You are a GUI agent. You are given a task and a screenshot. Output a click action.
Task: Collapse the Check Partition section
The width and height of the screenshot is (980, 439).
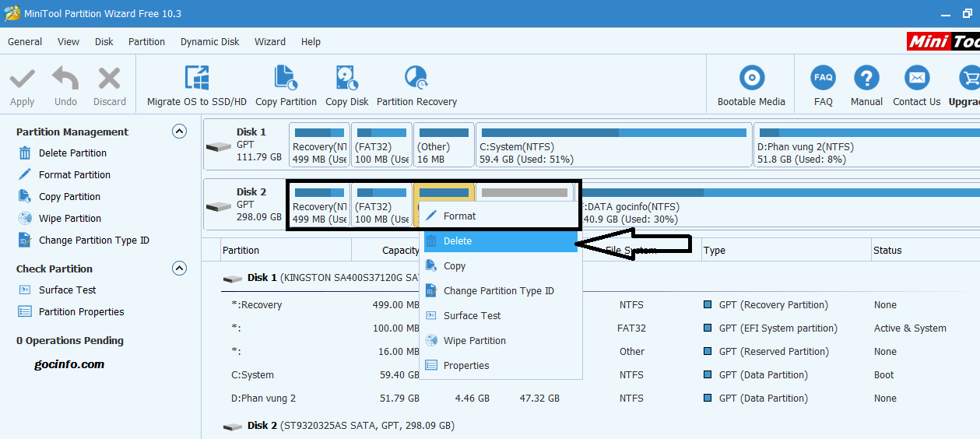click(x=179, y=269)
